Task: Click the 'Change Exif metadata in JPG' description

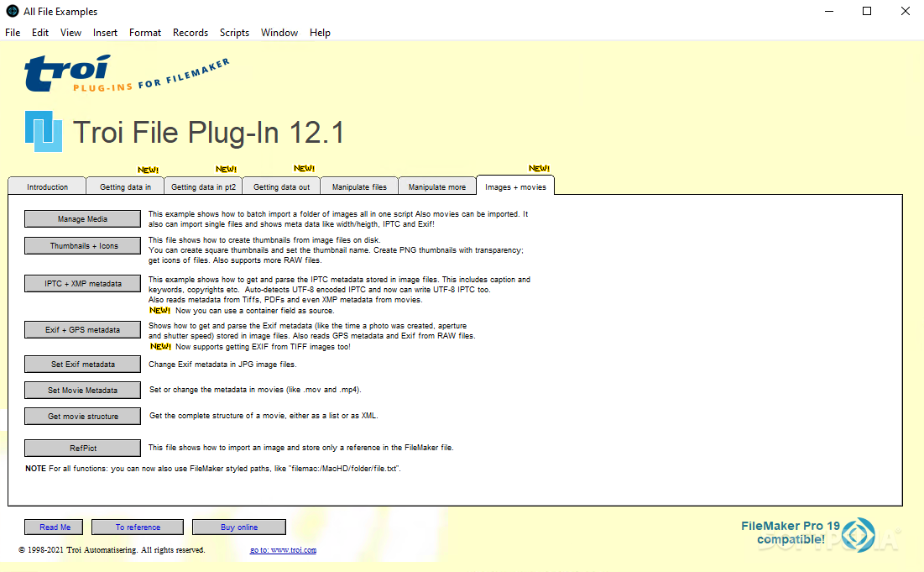Action: click(222, 365)
